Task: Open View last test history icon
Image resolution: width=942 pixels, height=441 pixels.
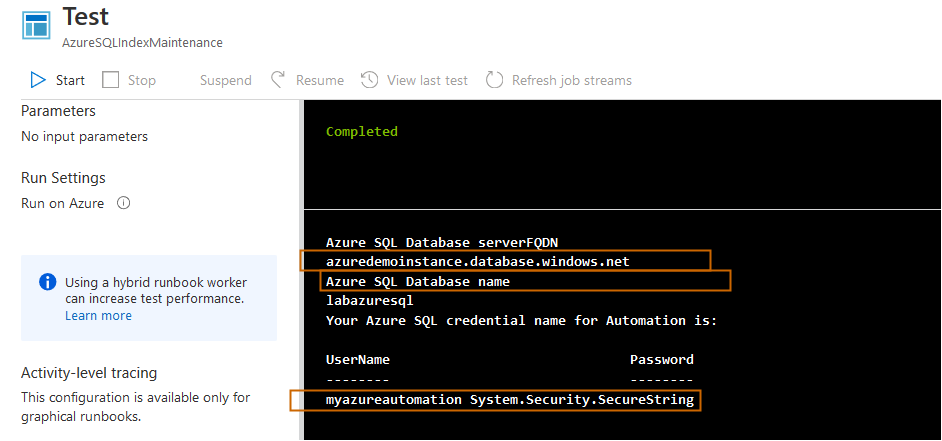Action: coord(369,80)
